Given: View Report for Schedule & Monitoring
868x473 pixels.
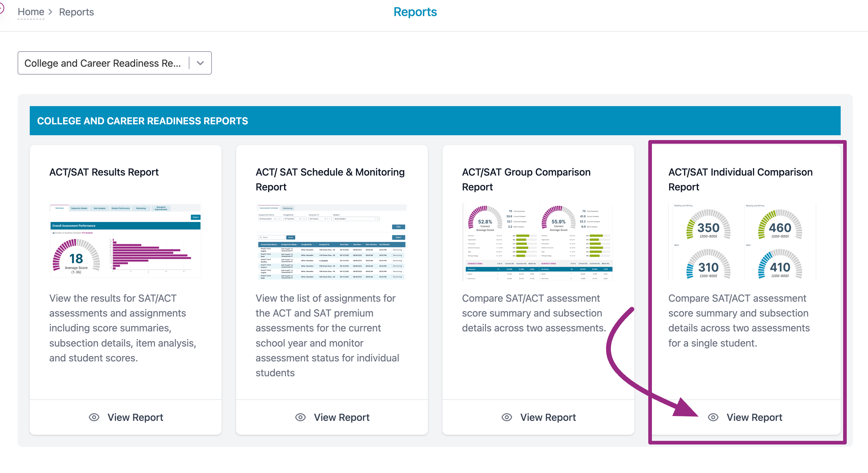Looking at the screenshot, I should [341, 417].
